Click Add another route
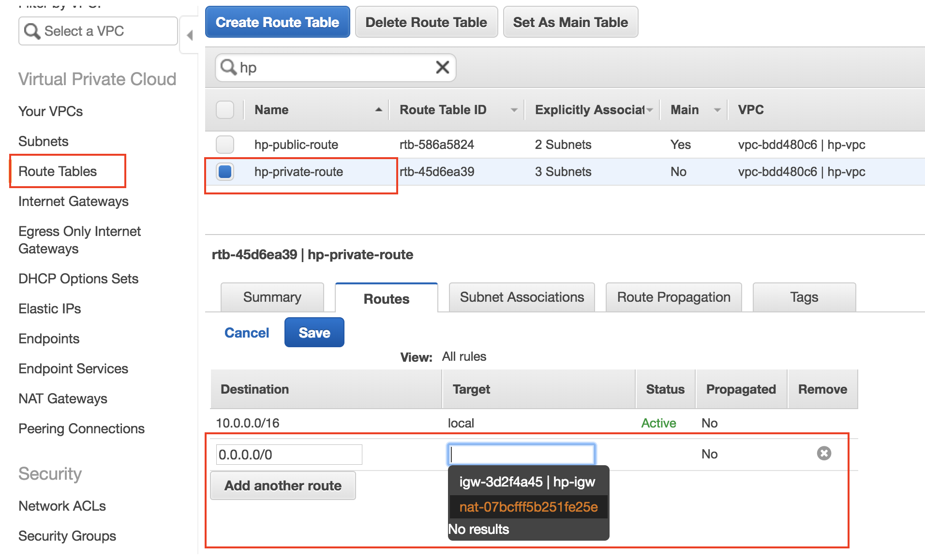The width and height of the screenshot is (925, 560). pos(283,486)
